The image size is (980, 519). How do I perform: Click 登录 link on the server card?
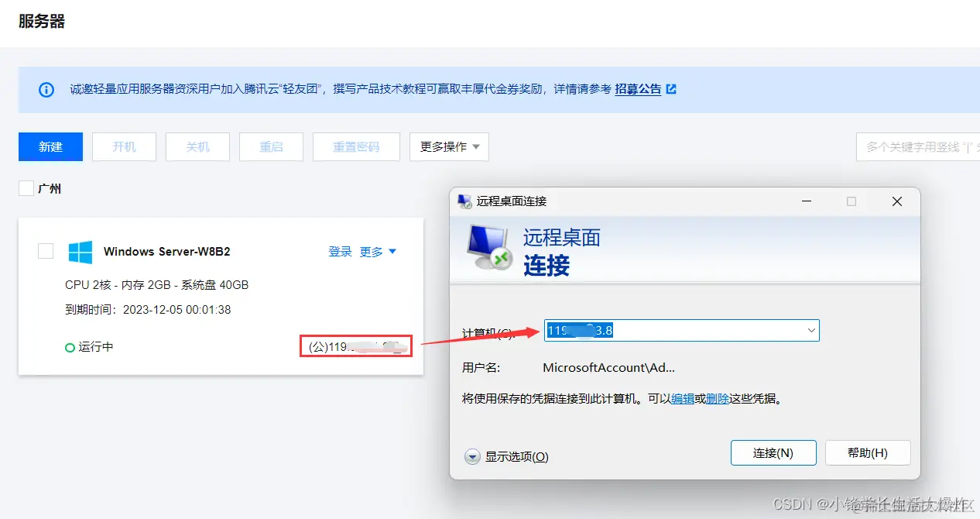click(x=341, y=252)
